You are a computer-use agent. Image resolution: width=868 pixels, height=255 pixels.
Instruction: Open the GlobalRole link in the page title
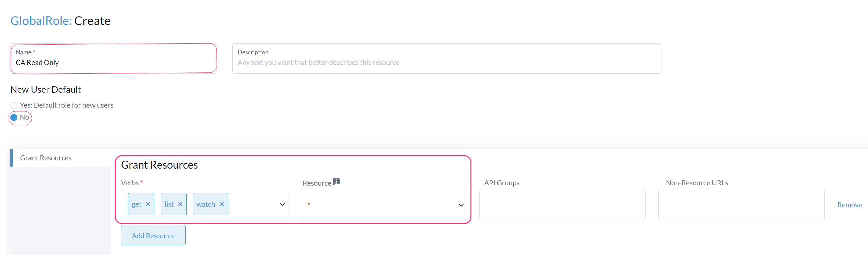pos(40,20)
